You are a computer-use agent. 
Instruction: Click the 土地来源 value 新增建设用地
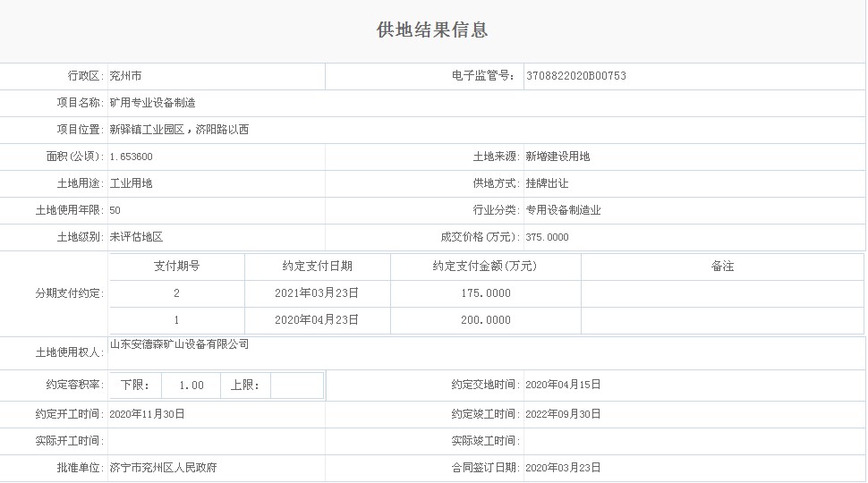point(557,157)
